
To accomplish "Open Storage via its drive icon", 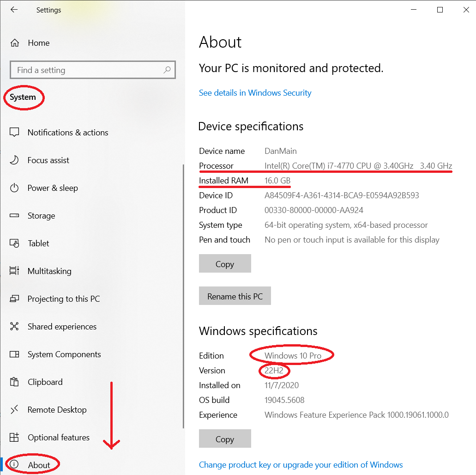I will (x=15, y=216).
